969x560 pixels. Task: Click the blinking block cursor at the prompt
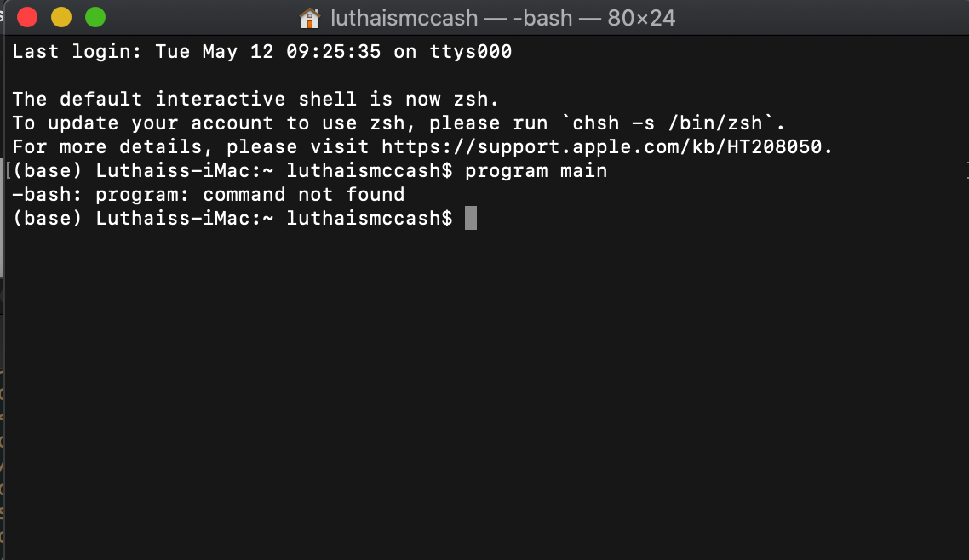tap(471, 218)
